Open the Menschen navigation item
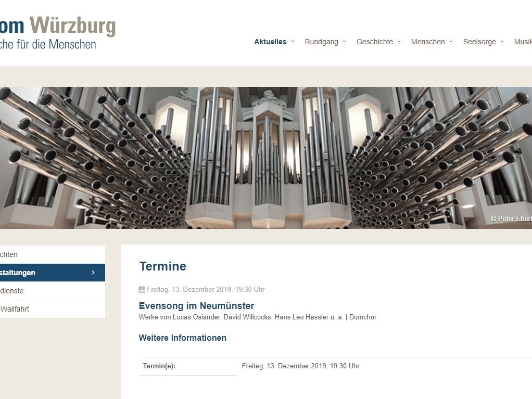 point(428,42)
